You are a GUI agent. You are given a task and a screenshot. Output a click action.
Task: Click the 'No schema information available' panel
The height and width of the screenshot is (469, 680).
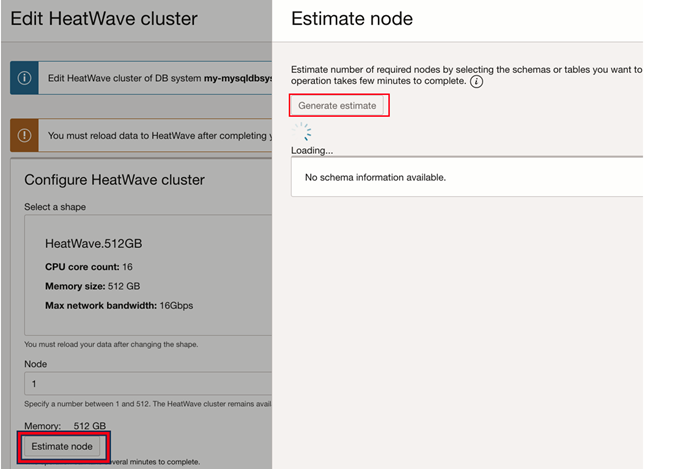[466, 177]
